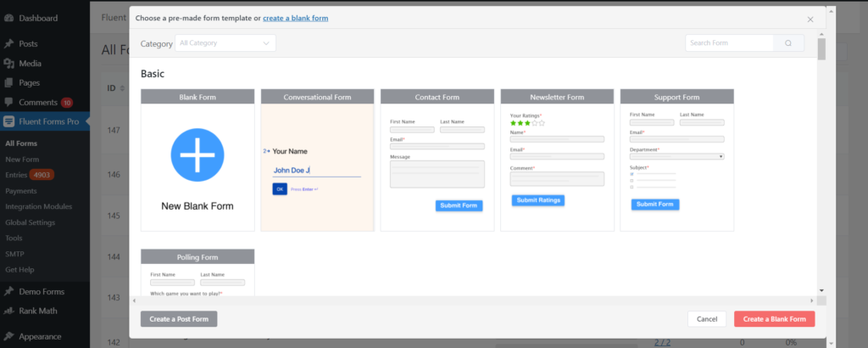Click the Pages icon in sidebar
This screenshot has height=348, width=868.
[8, 82]
